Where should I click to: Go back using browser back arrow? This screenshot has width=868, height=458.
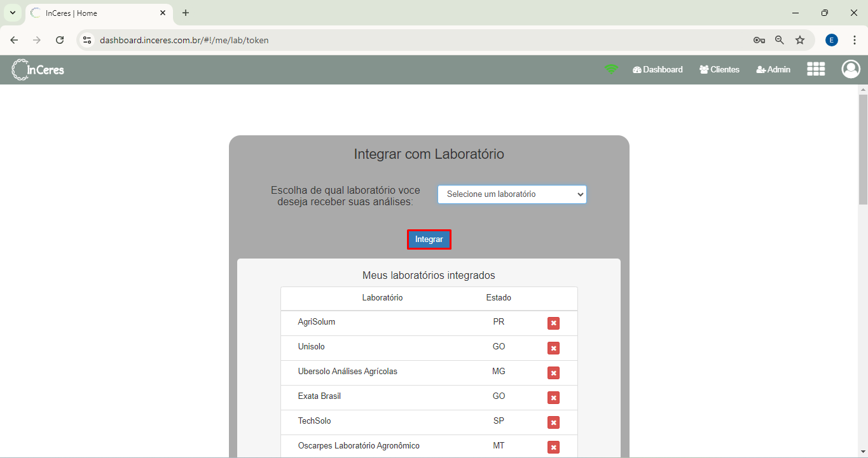14,40
